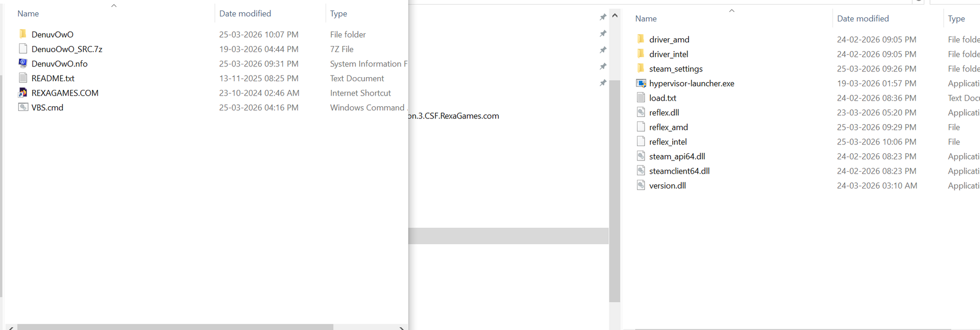Select the reflex.dll file name

[x=664, y=112]
